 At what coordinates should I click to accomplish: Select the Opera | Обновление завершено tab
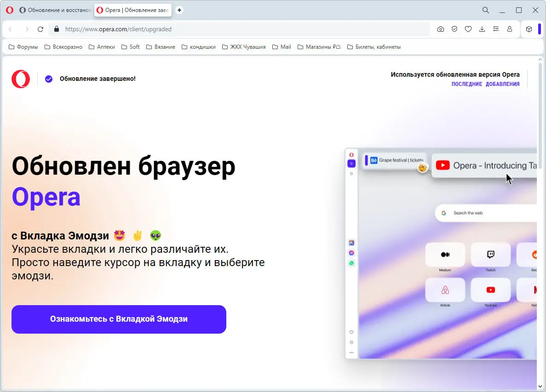pyautogui.click(x=133, y=10)
